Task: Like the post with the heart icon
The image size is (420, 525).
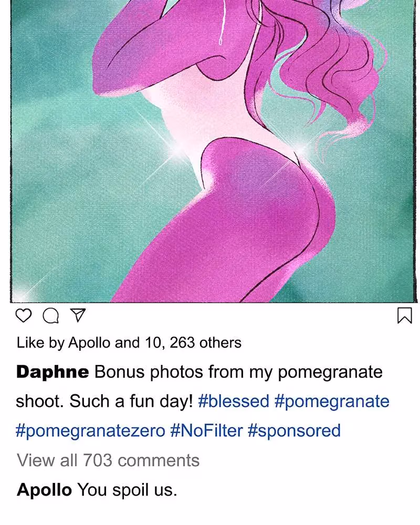Action: tap(24, 316)
